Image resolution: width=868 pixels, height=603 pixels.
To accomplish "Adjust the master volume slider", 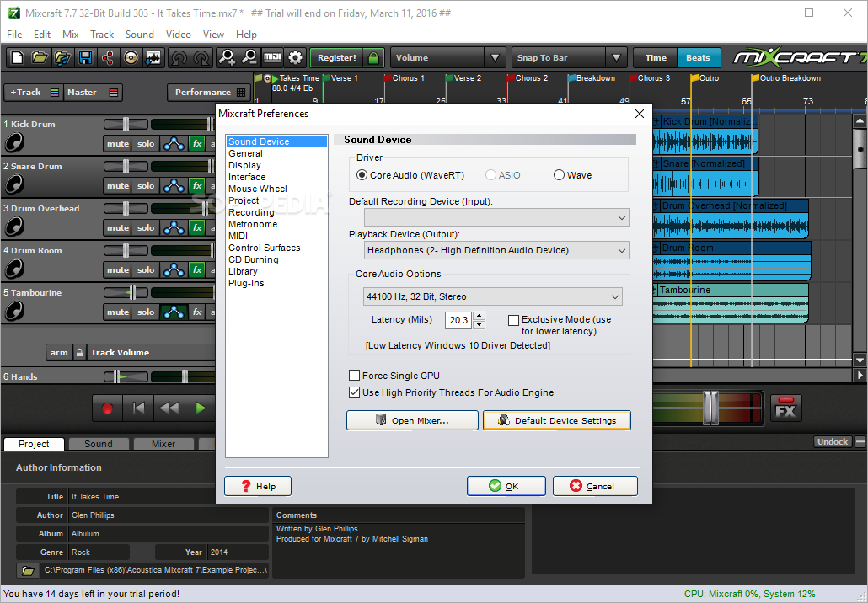I will pyautogui.click(x=710, y=408).
